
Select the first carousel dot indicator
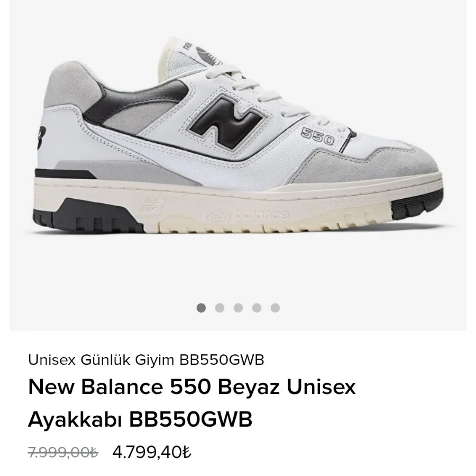pos(201,308)
